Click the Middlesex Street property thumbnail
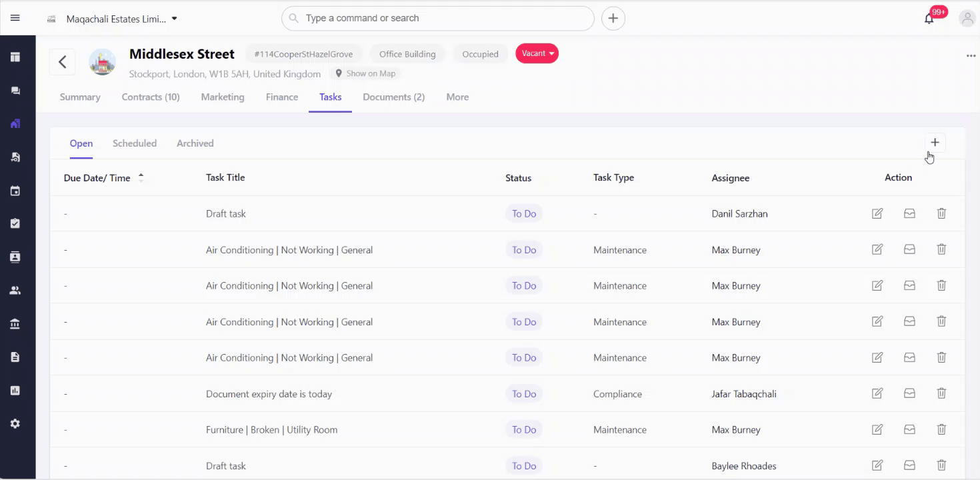980x480 pixels. tap(102, 62)
